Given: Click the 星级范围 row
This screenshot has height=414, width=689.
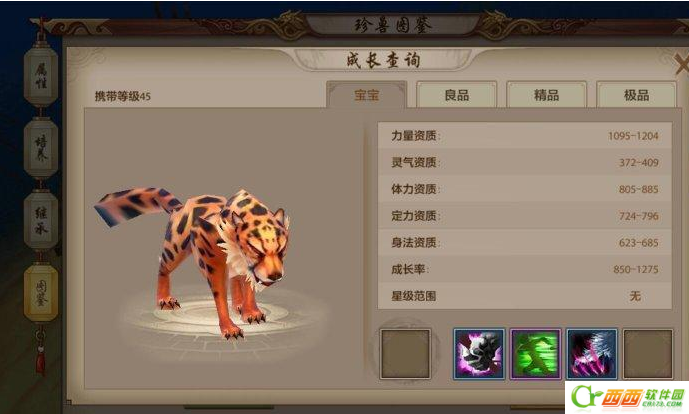Looking at the screenshot, I should pyautogui.click(x=525, y=296).
